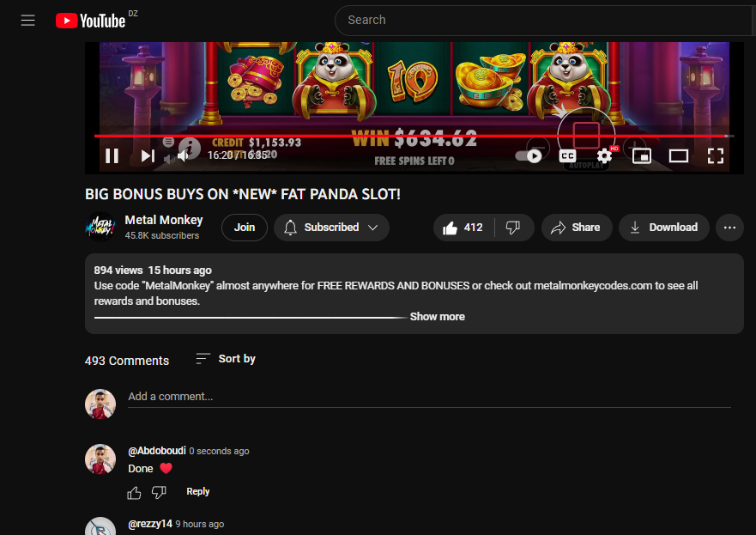Like the video with 412 likes
The width and height of the screenshot is (756, 535).
(463, 228)
